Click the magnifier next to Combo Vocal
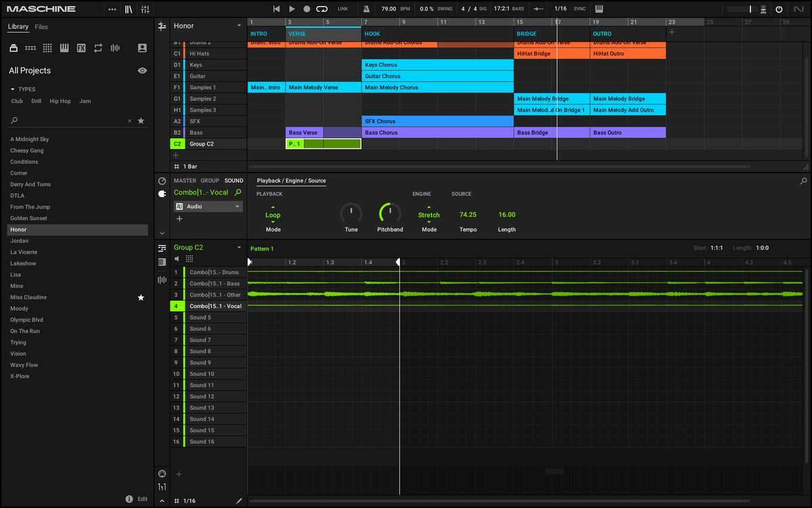812x508 pixels. [238, 192]
